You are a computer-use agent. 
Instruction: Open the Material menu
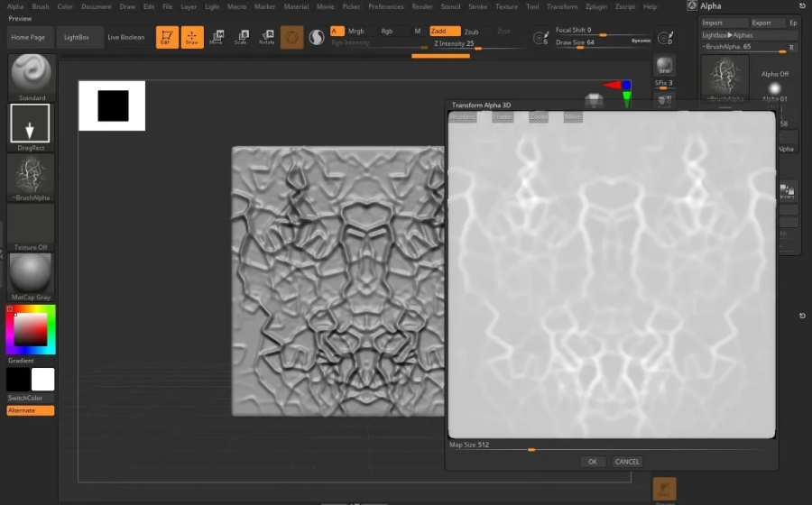[x=296, y=6]
